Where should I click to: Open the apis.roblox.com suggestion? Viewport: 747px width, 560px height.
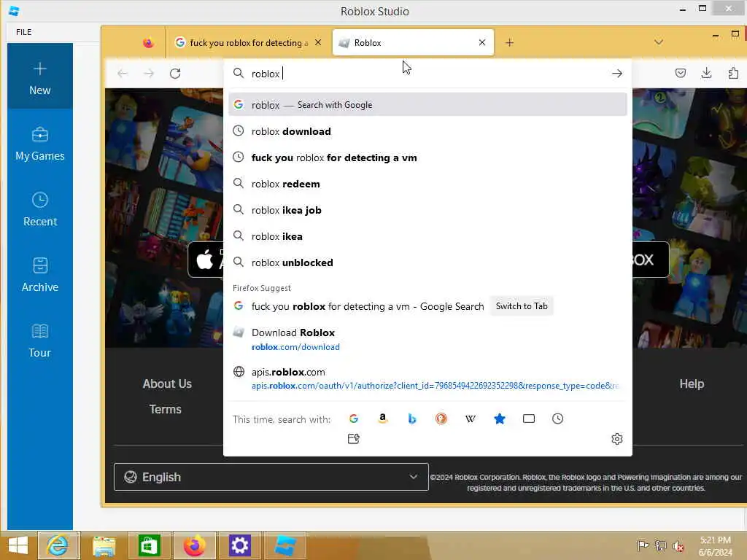click(x=427, y=378)
